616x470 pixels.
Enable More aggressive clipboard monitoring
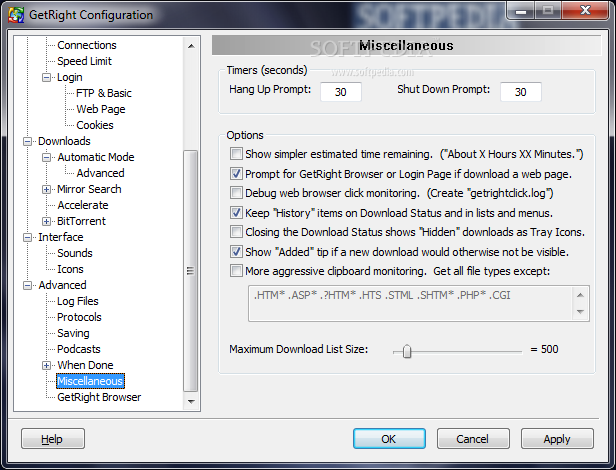[x=236, y=271]
